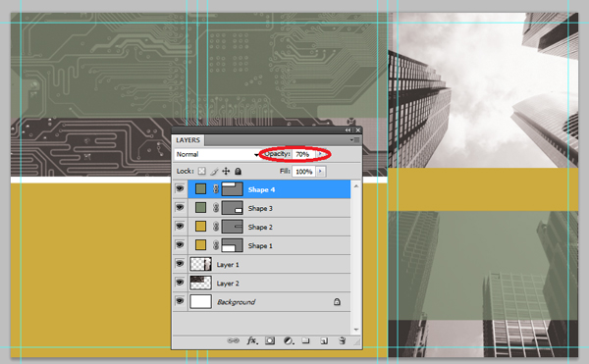Select the layer named Layer 2
This screenshot has height=364, width=589.
tap(228, 284)
